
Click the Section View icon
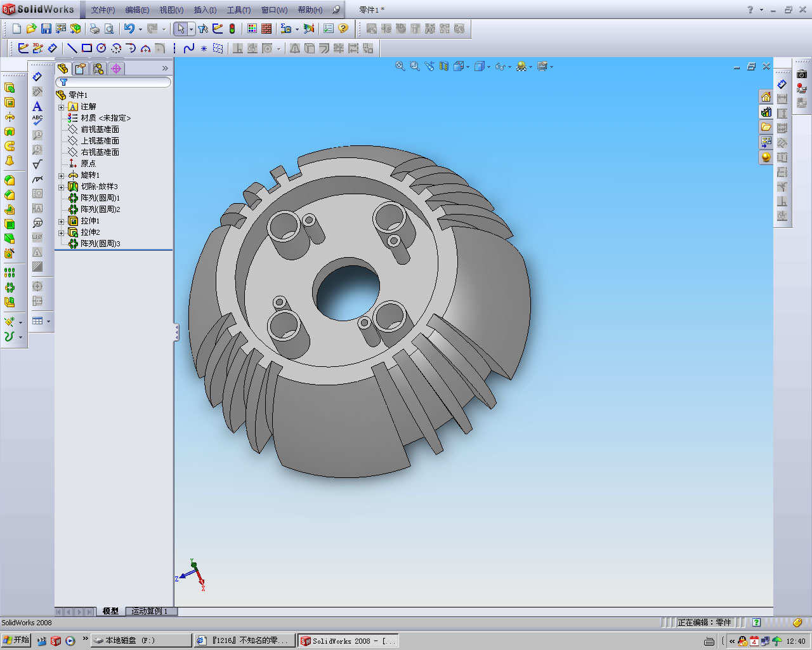(444, 66)
